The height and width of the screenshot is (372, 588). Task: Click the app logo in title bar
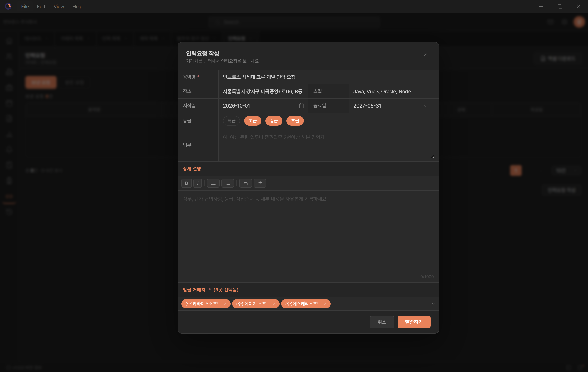[x=8, y=6]
